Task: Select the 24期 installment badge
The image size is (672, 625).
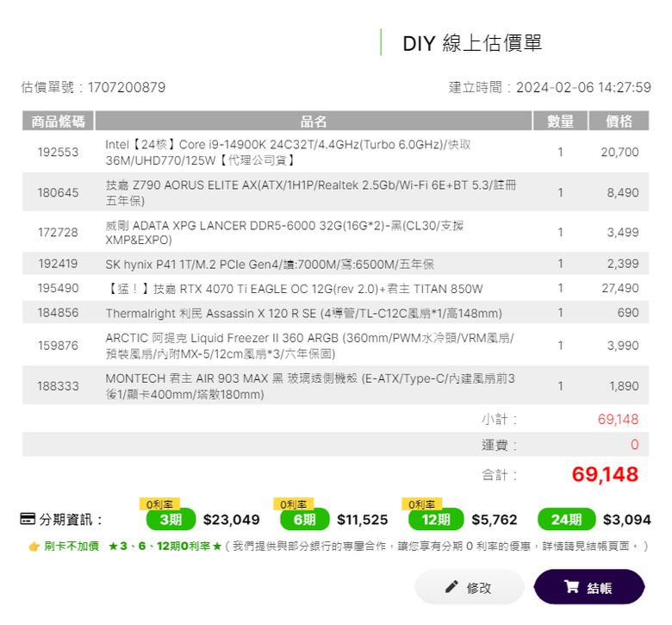Action: point(567,520)
